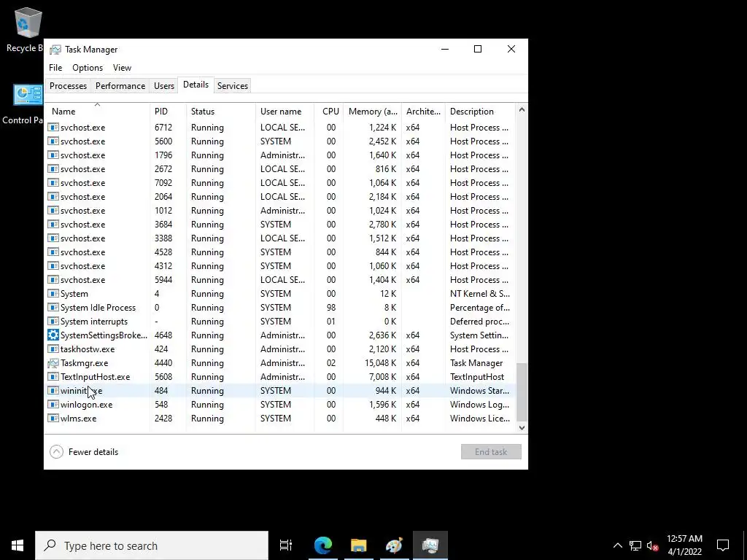Select the wininit.exe process row
The width and height of the screenshot is (747, 560).
tap(281, 391)
